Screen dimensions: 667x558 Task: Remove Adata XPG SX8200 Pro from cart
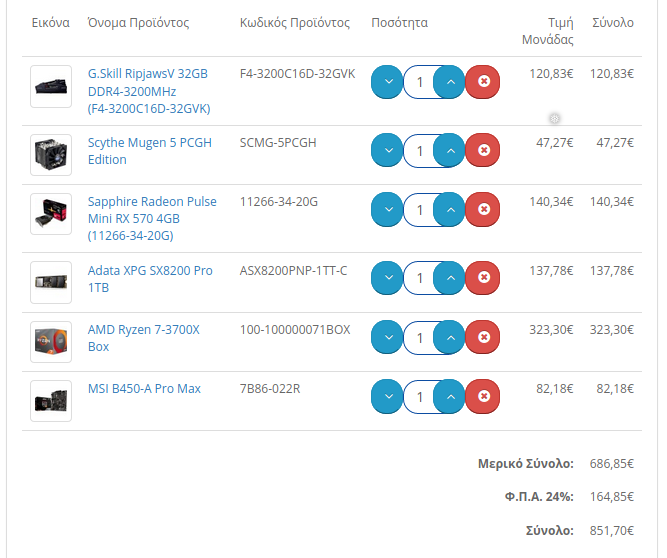point(483,278)
